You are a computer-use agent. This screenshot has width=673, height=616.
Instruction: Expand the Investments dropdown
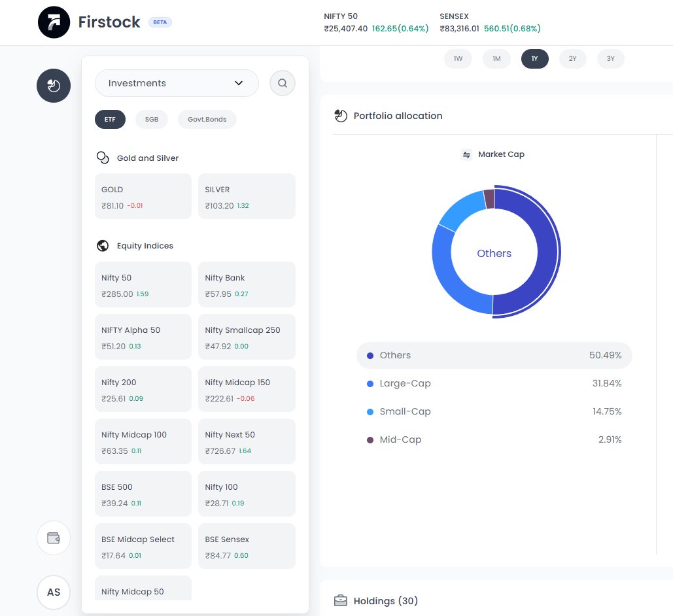point(177,83)
